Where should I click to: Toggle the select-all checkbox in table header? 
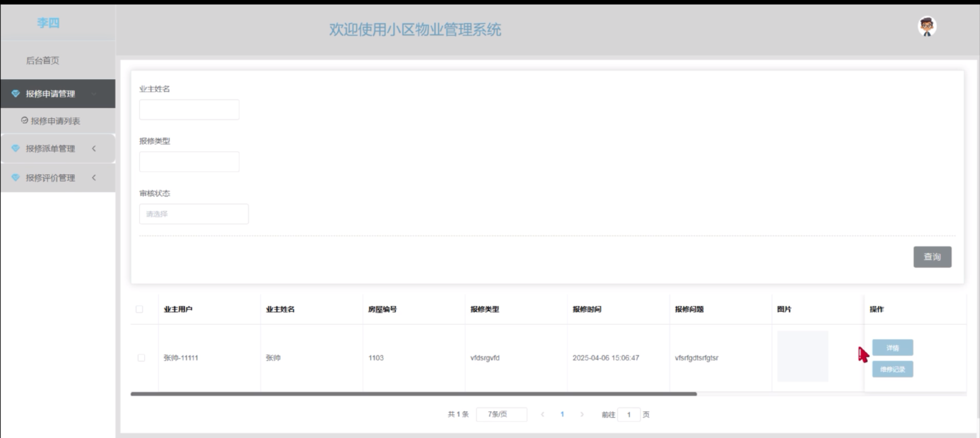click(140, 309)
